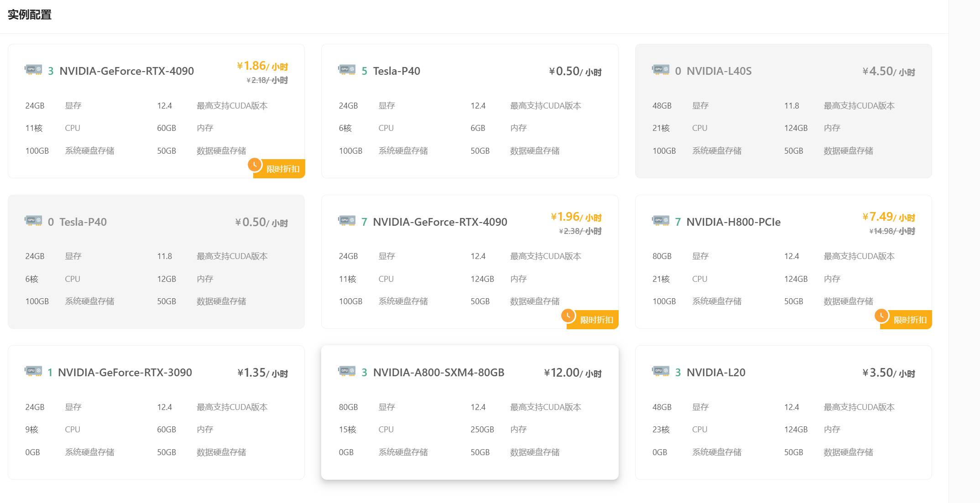This screenshot has width=980, height=503.
Task: Select the NVIDIA-GeForce-RTX-3090 instance name
Action: tap(125, 373)
